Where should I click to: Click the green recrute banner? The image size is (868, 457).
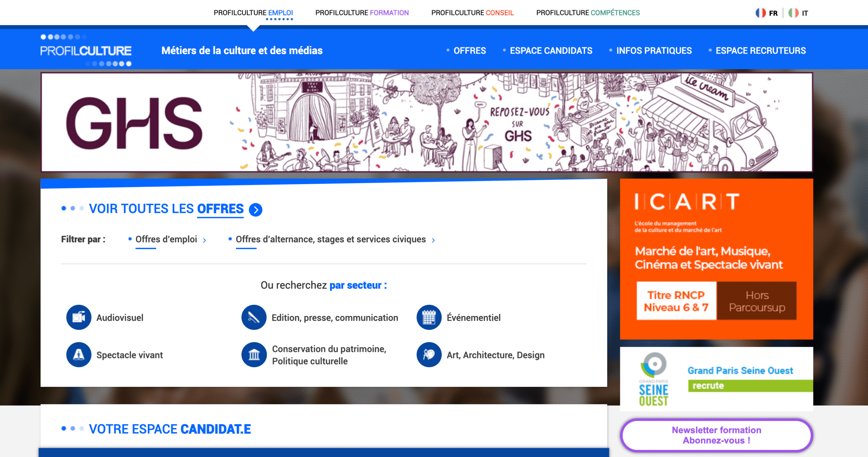pyautogui.click(x=750, y=386)
